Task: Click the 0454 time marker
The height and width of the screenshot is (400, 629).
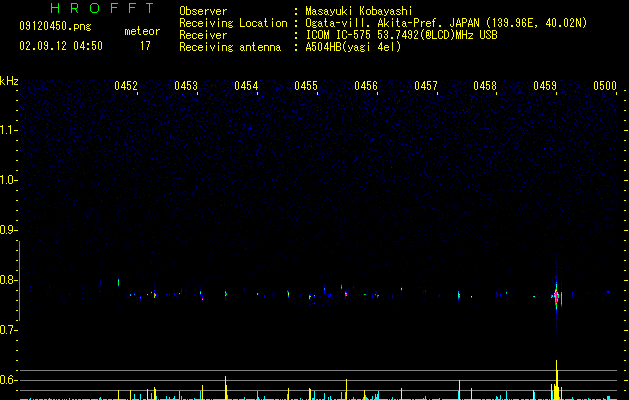Action: [246, 86]
